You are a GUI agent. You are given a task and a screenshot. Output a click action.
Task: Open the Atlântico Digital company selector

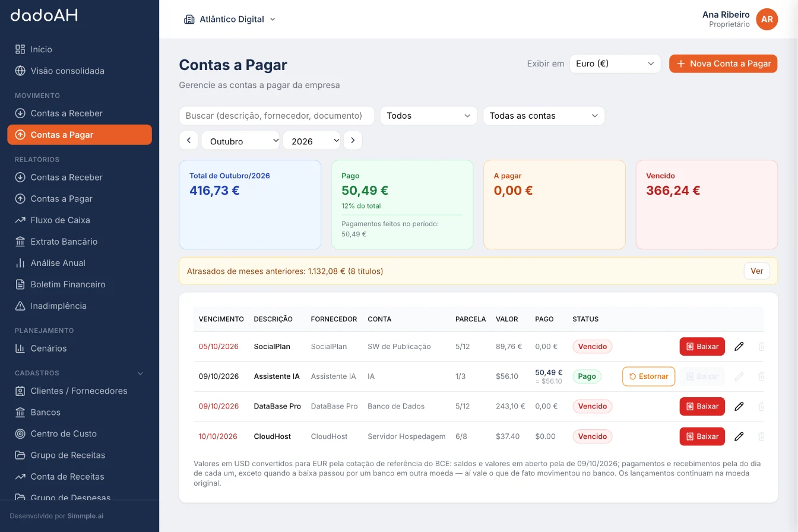pyautogui.click(x=230, y=19)
